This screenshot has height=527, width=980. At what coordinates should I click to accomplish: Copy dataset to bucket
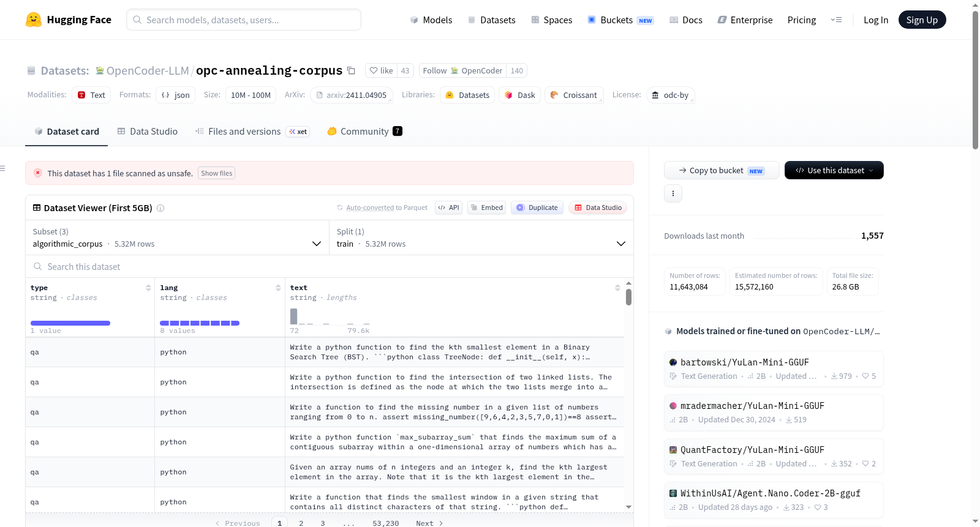pyautogui.click(x=722, y=170)
